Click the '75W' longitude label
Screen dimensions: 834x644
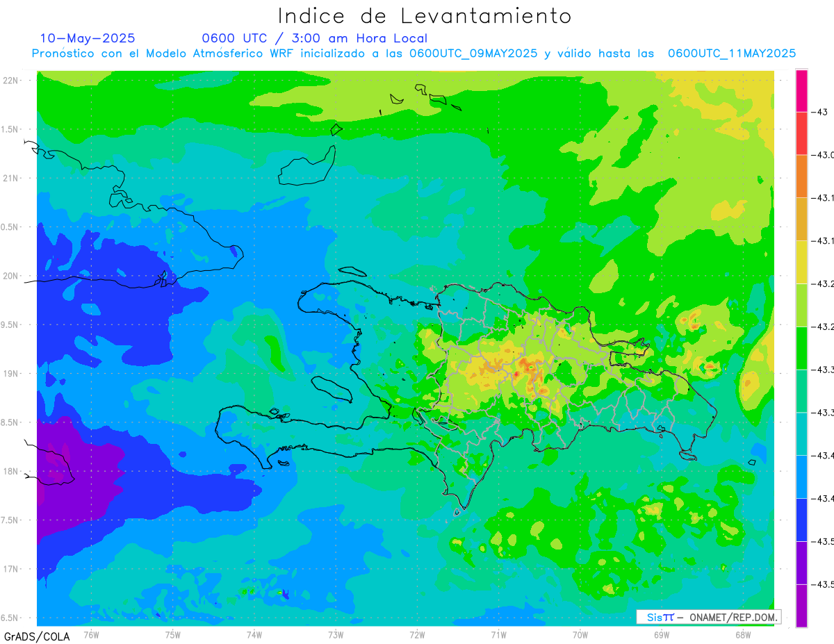pos(173,635)
